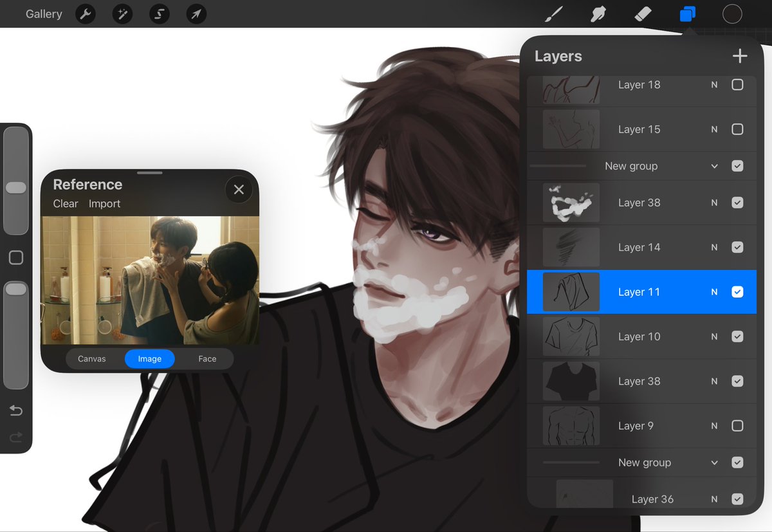Close the Layers panel via layers icon
Image resolution: width=772 pixels, height=532 pixels.
[x=688, y=14]
